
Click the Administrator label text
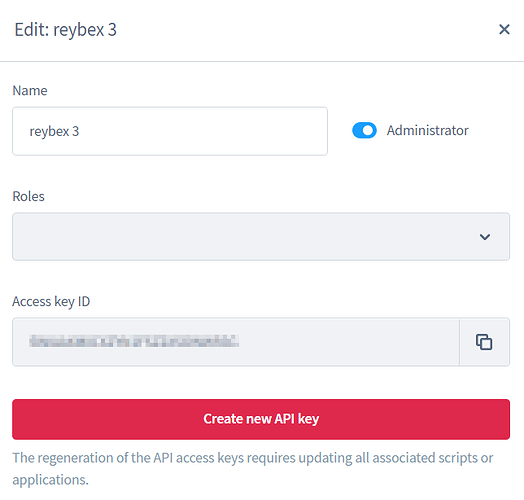tap(427, 130)
